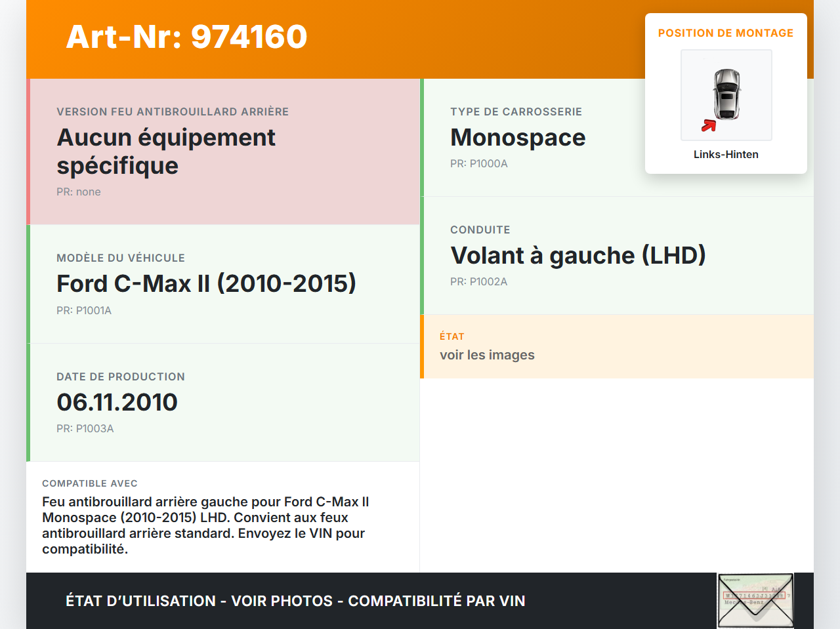Click the car top-view mounting position image

pos(726,94)
